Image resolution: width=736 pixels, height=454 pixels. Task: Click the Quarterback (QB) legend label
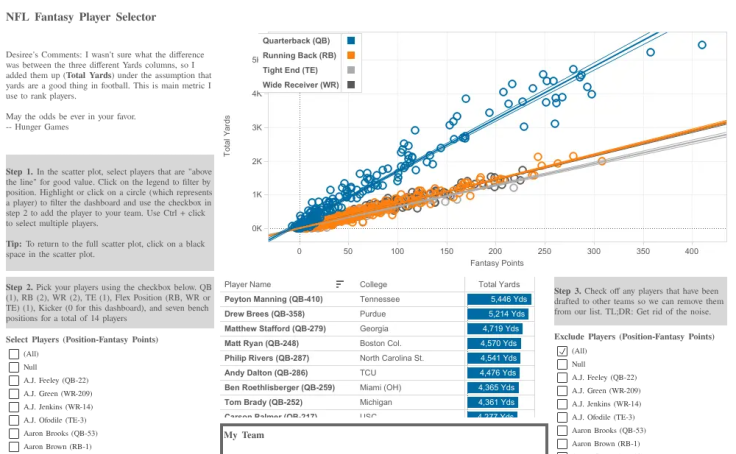click(x=296, y=41)
